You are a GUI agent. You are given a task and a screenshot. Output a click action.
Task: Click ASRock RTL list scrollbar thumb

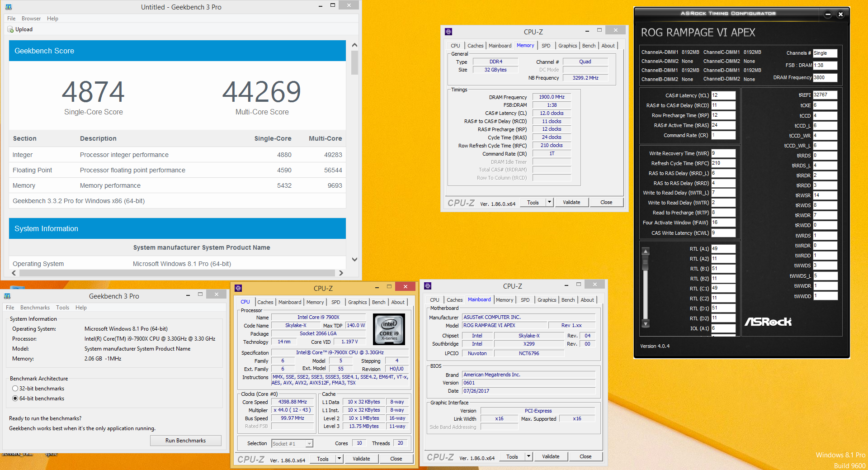646,261
